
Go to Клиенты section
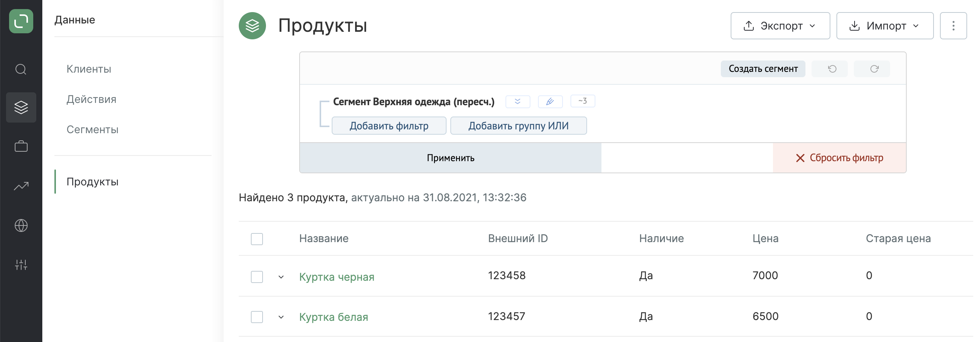[x=89, y=69]
